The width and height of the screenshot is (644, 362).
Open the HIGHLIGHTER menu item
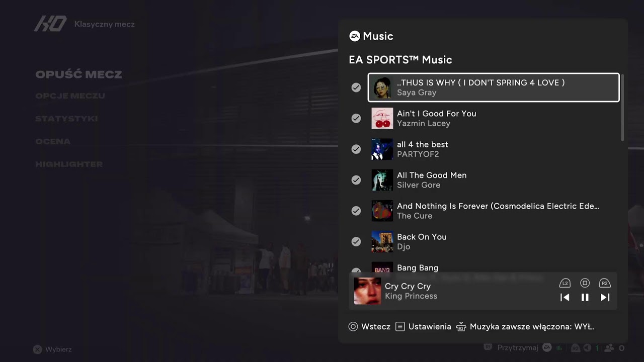69,164
